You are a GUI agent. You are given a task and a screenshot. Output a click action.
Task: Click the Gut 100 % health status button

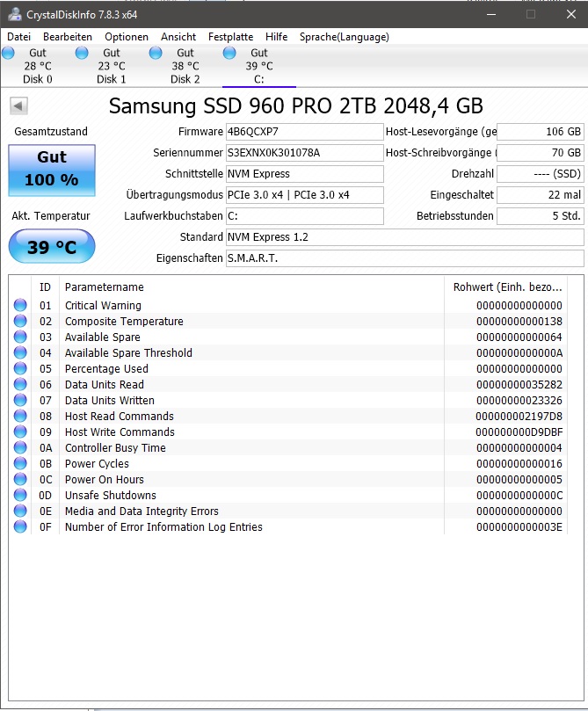click(52, 170)
